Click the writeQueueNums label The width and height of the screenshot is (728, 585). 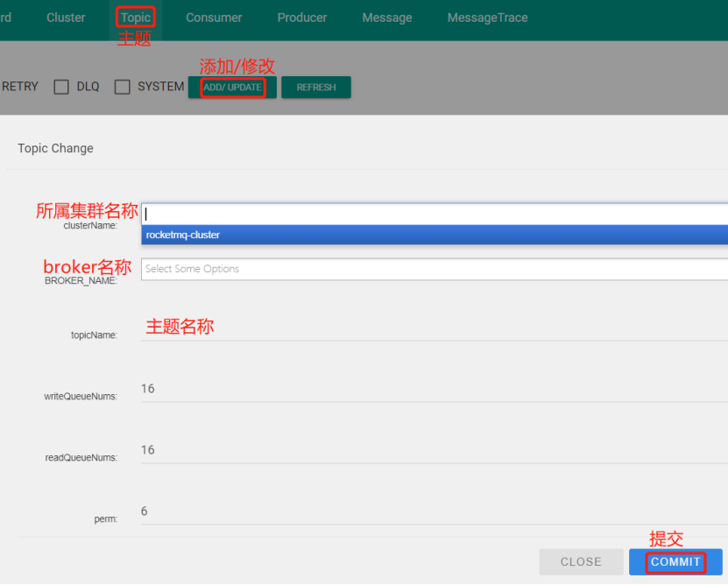[81, 397]
